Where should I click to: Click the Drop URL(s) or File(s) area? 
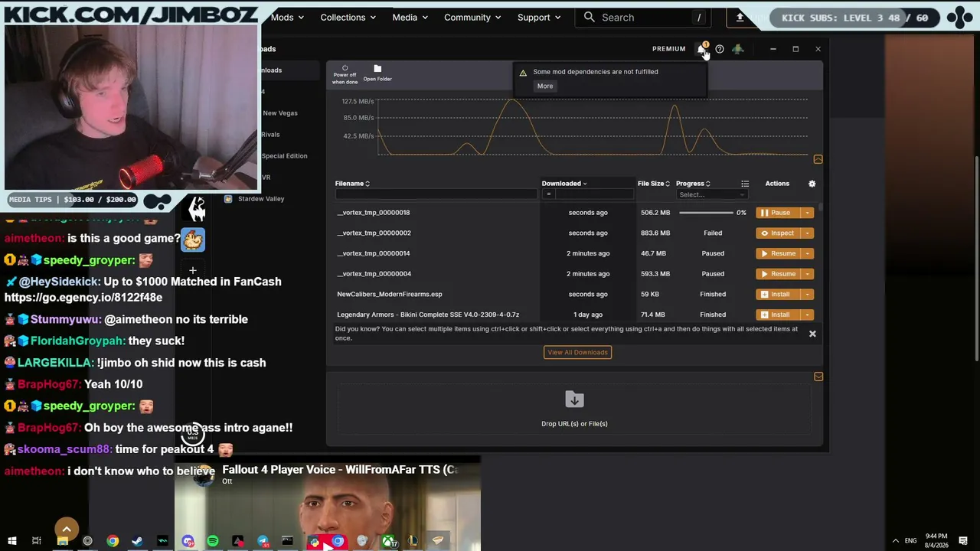tap(574, 409)
